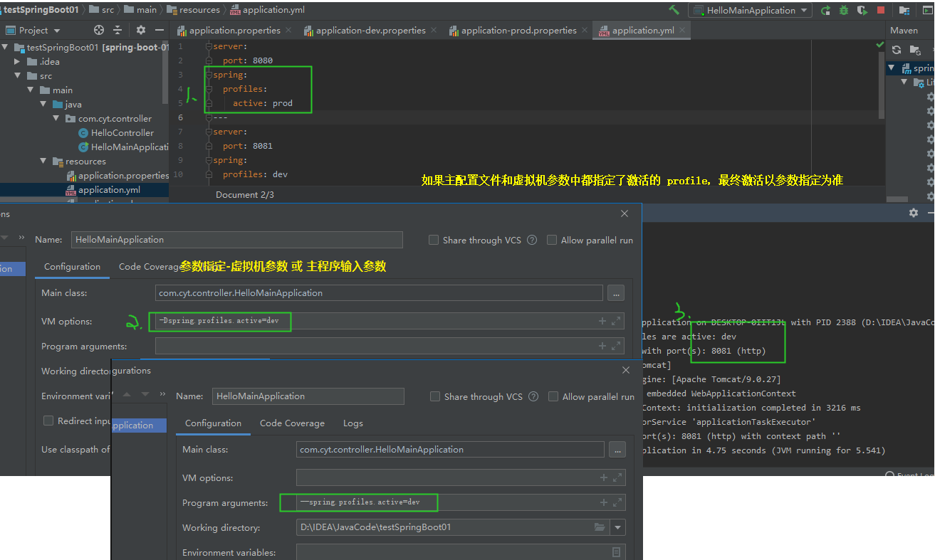The width and height of the screenshot is (935, 560).
Task: Fold the server block on editor line 7
Action: 209,132
